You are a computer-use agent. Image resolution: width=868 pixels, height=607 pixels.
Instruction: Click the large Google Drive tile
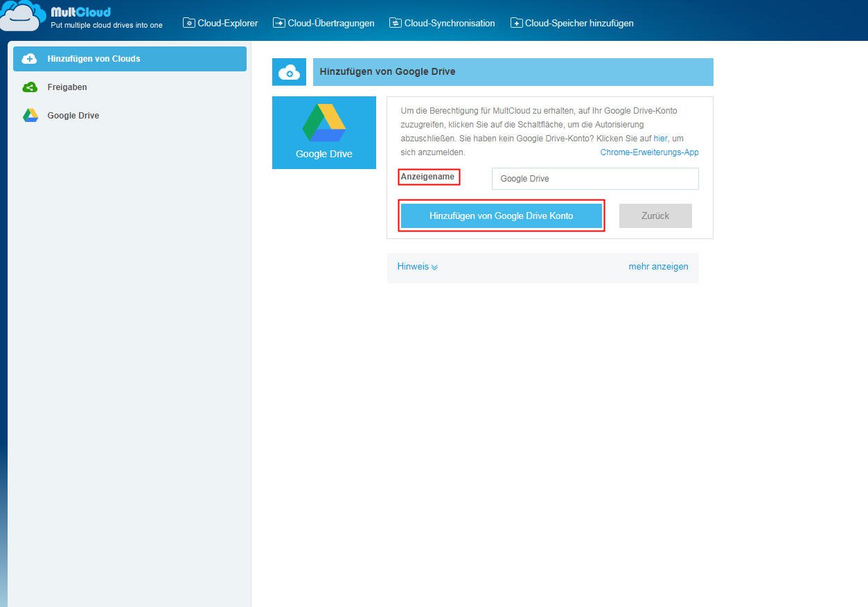[x=324, y=132]
